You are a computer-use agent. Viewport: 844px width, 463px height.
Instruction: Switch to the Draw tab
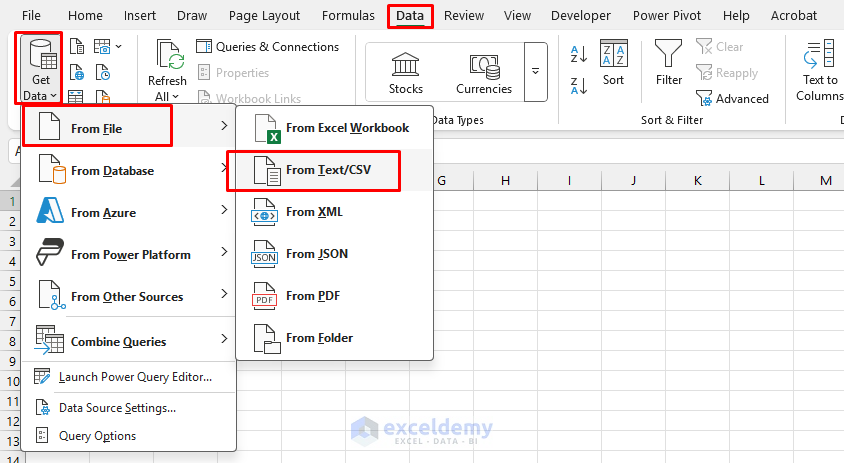tap(192, 16)
